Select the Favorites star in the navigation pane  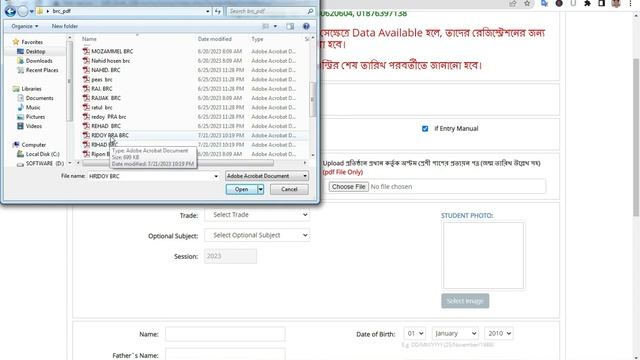[x=16, y=42]
